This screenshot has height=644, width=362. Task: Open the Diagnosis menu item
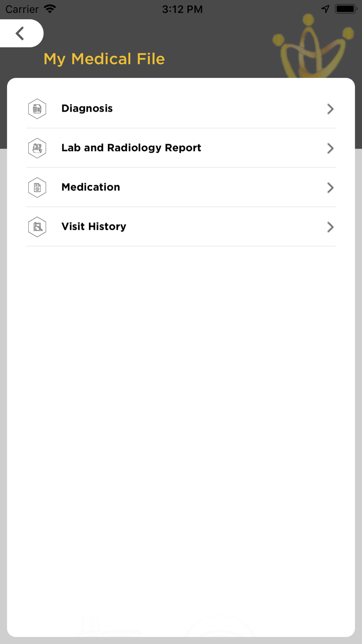(x=181, y=109)
